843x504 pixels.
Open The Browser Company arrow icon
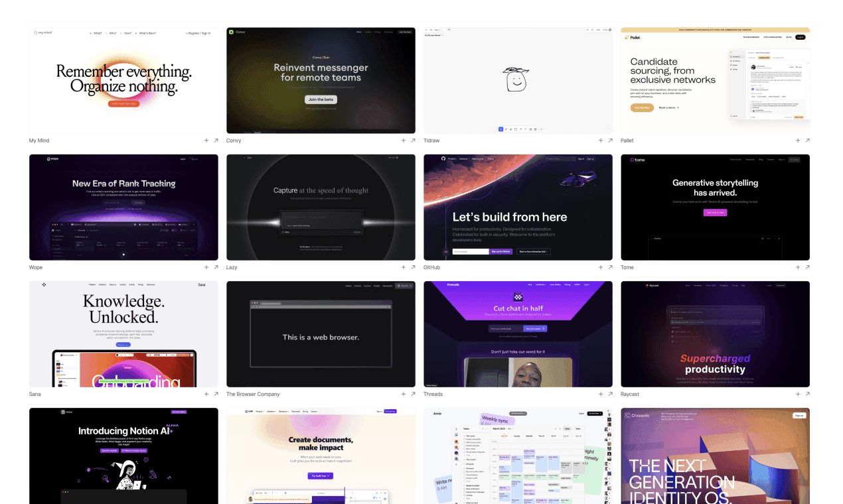tap(413, 394)
